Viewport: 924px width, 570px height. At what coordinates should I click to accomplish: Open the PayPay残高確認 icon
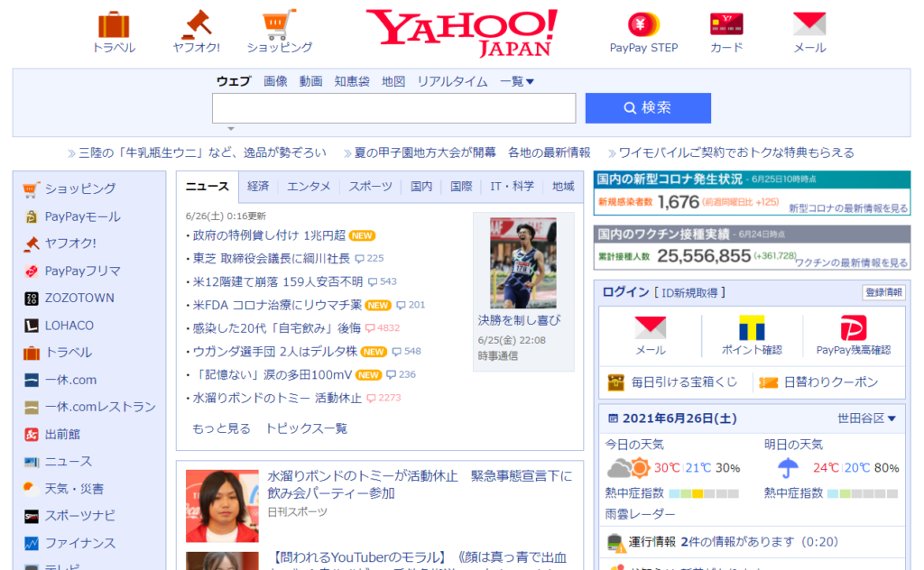coord(853,327)
